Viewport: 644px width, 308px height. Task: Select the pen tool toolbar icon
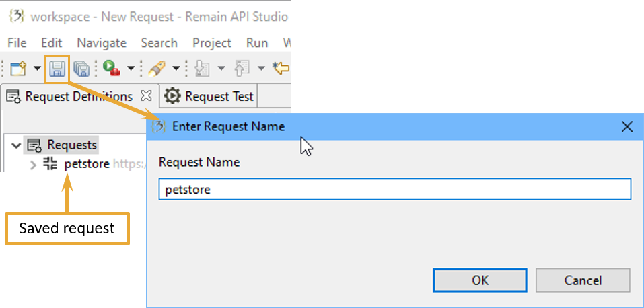point(156,68)
